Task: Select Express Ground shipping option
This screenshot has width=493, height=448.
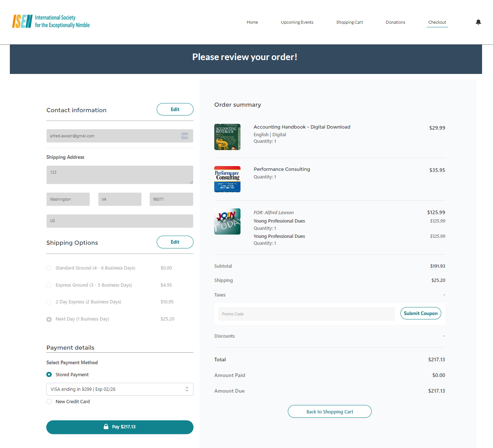Action: coord(49,285)
